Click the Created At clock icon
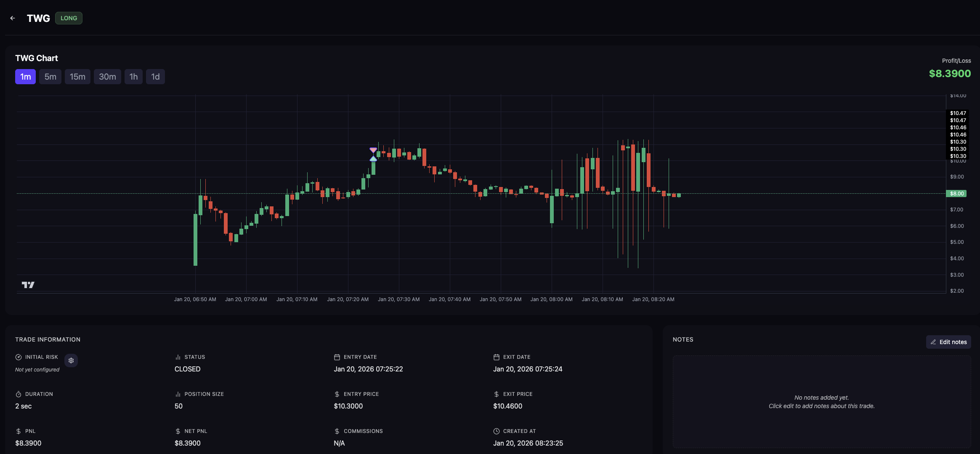The width and height of the screenshot is (980, 454). pyautogui.click(x=497, y=431)
